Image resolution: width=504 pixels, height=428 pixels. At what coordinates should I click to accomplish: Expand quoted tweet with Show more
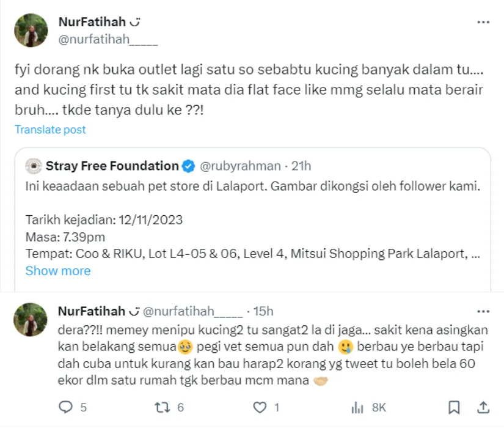coord(58,271)
